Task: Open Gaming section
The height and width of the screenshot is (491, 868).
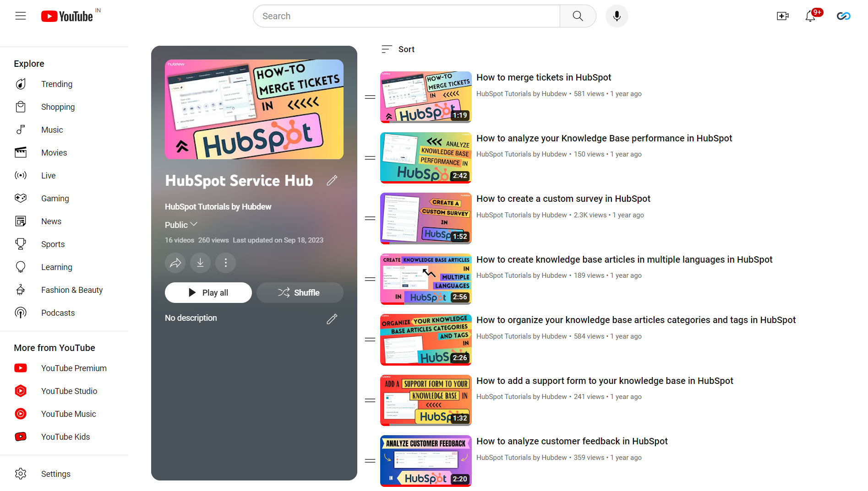Action: [x=55, y=198]
